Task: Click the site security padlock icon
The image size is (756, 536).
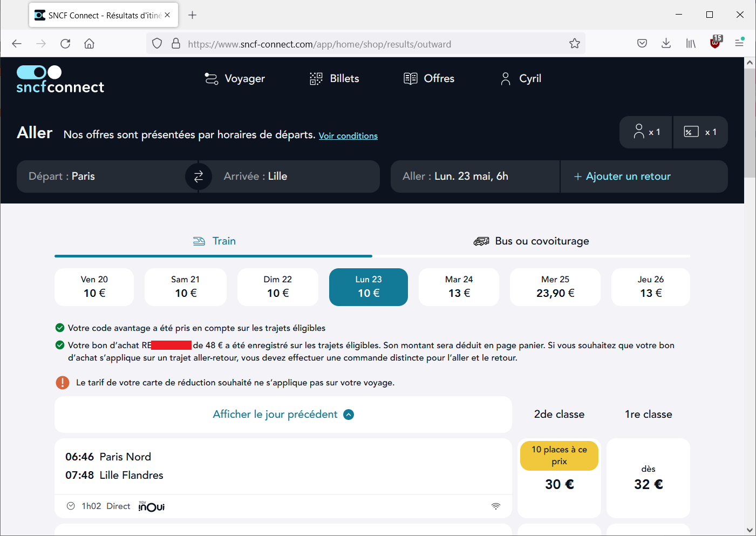Action: [176, 44]
